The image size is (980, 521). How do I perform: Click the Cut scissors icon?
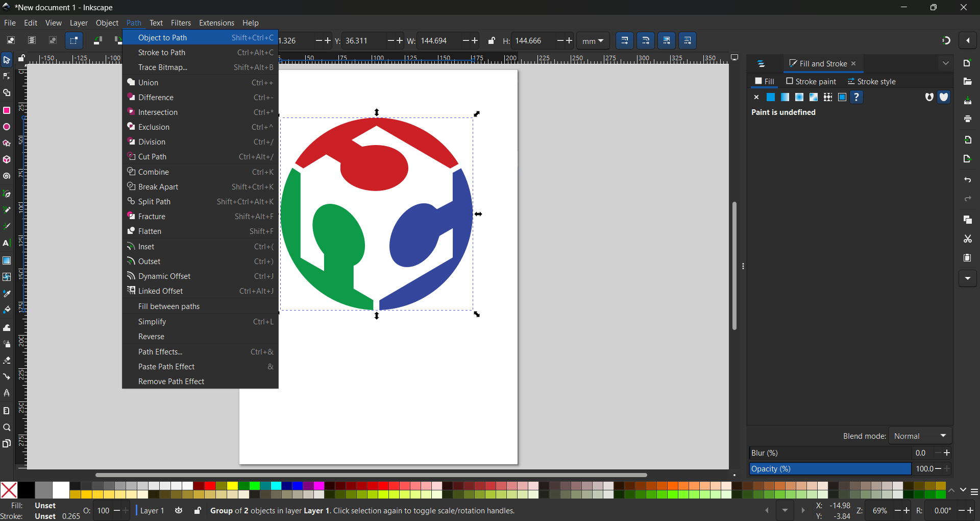(x=967, y=239)
